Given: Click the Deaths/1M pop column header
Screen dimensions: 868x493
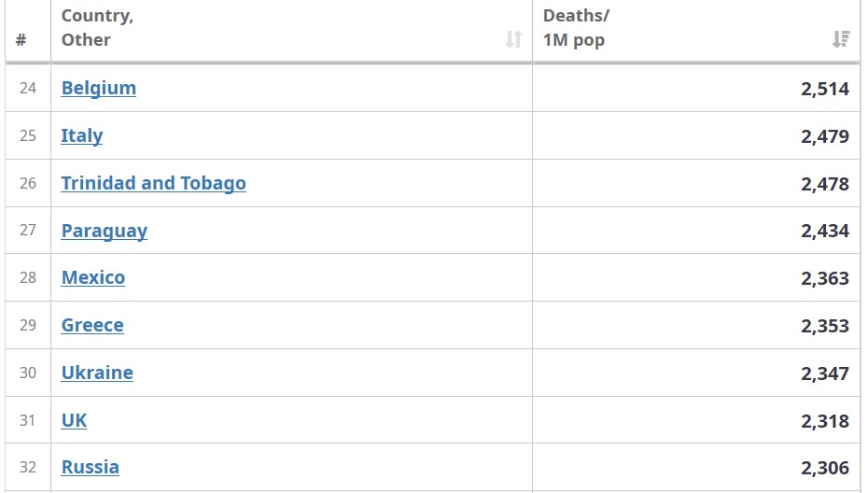Looking at the screenshot, I should tap(696, 31).
